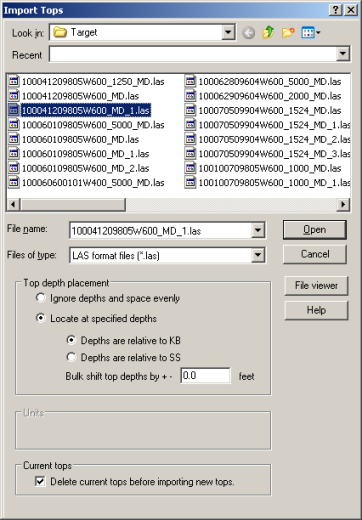Open the Recent locations dropdown
This screenshot has height=520, width=362.
[x=343, y=54]
